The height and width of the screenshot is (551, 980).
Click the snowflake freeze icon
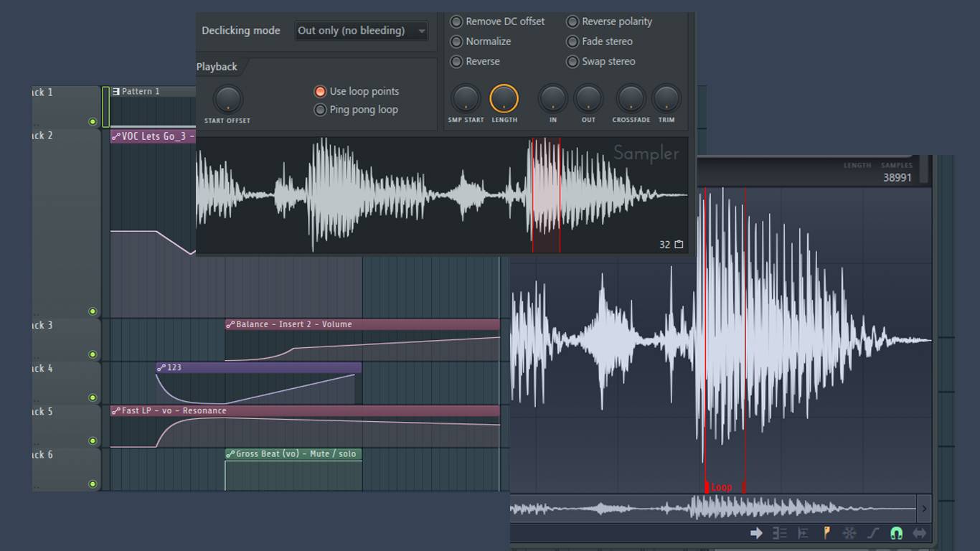coord(849,533)
